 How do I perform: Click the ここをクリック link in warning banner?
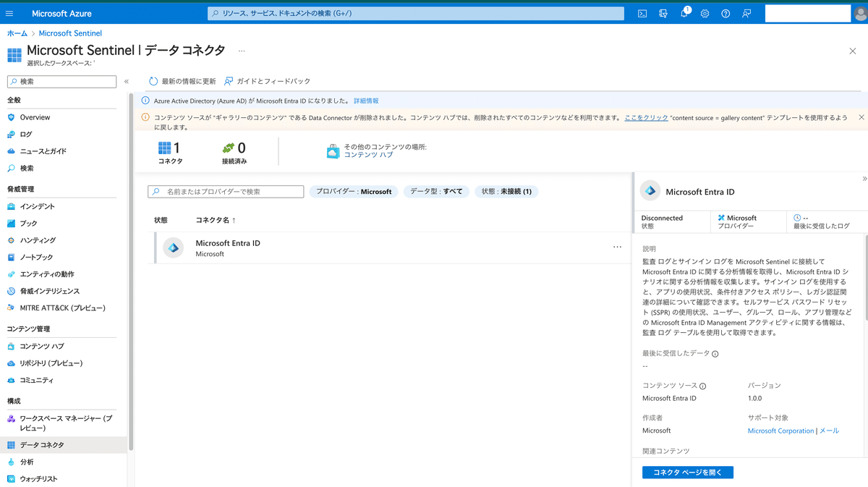pyautogui.click(x=646, y=117)
